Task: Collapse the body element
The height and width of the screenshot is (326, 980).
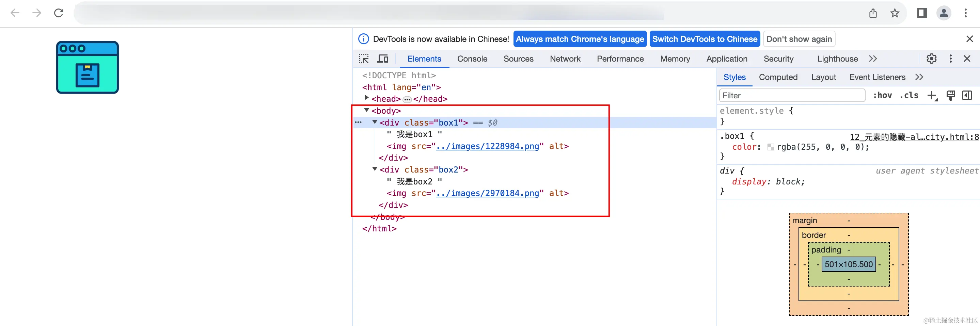Action: pos(366,110)
